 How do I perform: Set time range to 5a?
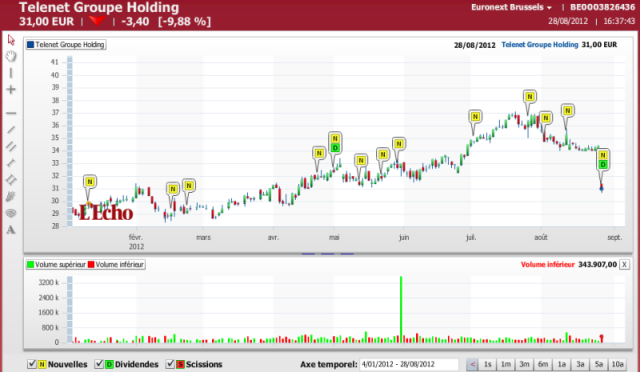click(x=599, y=364)
